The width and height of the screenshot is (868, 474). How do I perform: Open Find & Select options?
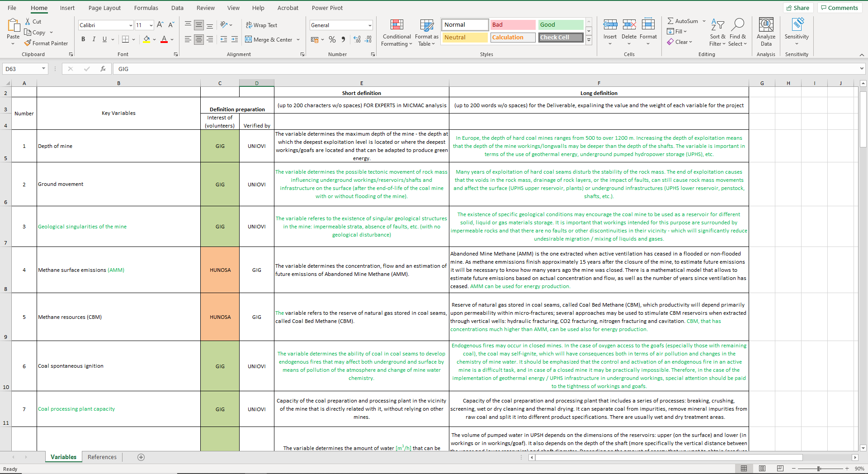point(737,33)
